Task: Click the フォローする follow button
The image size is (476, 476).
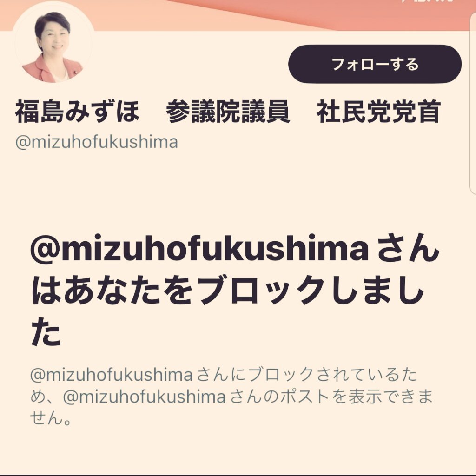Action: click(375, 64)
